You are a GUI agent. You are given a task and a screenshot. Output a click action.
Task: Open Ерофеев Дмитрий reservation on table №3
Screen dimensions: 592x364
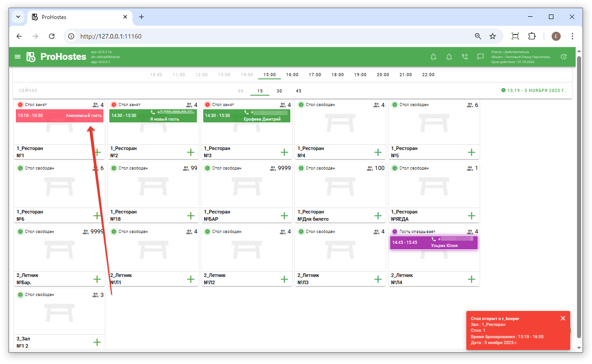pos(246,116)
